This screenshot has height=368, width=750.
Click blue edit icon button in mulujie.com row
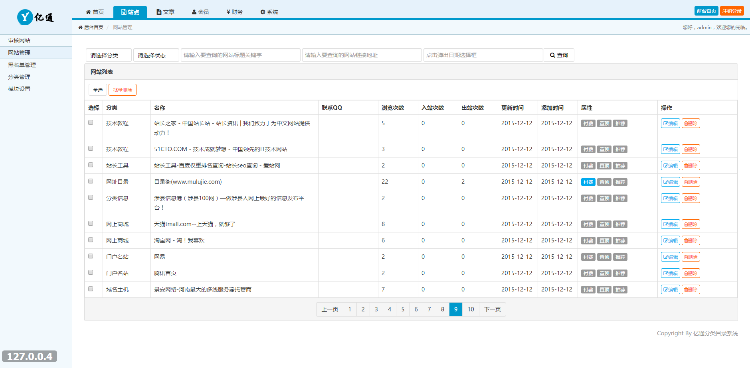click(x=670, y=182)
